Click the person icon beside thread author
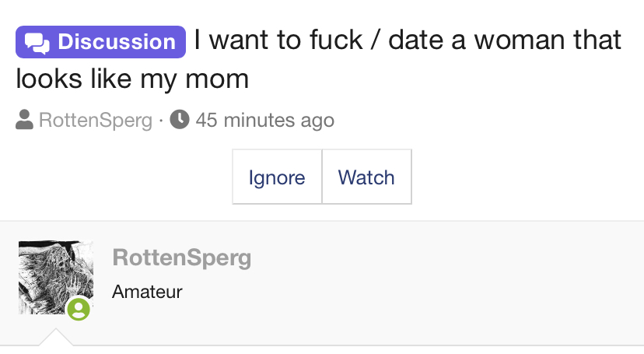Viewport: 644px width, 354px height. click(24, 120)
